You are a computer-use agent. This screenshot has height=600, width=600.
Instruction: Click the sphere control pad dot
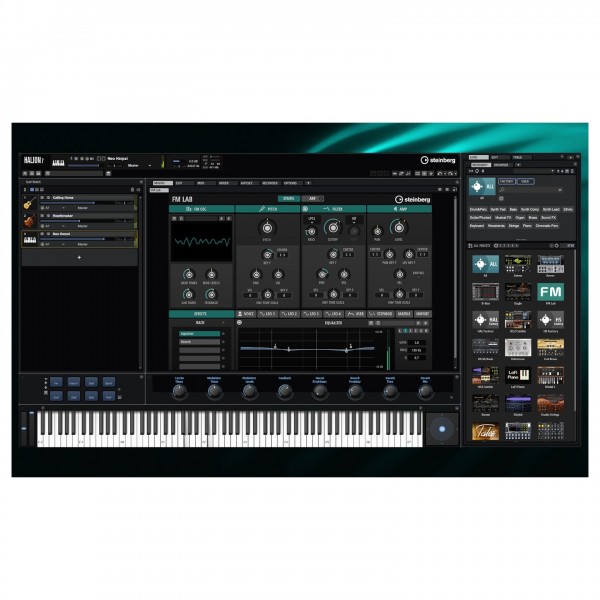(x=442, y=429)
